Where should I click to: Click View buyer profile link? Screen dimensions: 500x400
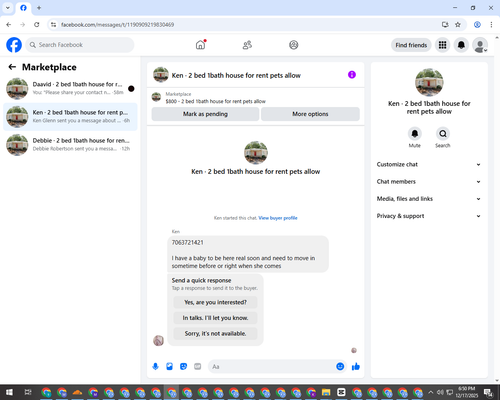click(278, 218)
